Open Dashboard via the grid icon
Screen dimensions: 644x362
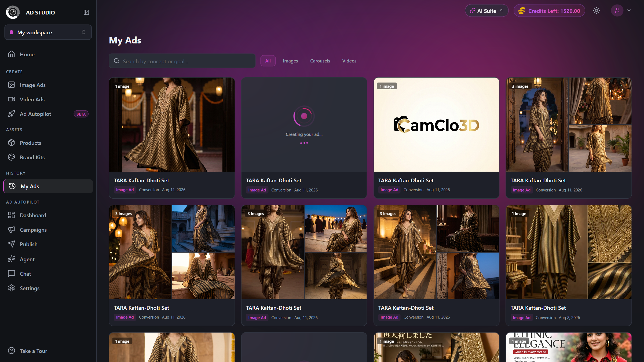point(12,215)
